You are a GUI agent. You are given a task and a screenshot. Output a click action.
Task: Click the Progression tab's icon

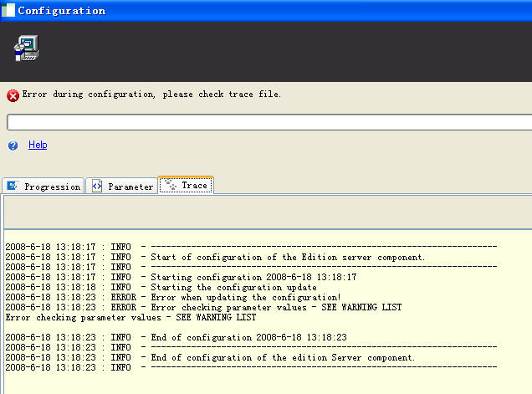(x=13, y=187)
